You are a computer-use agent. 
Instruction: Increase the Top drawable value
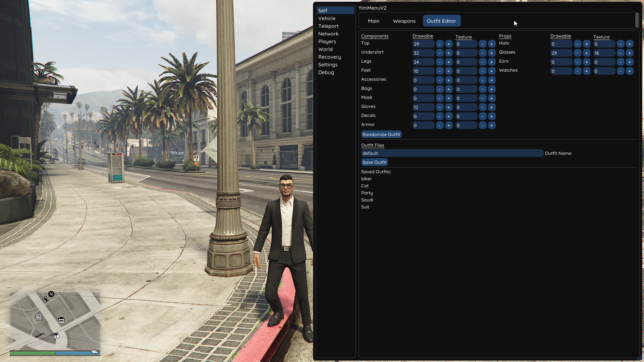[449, 44]
